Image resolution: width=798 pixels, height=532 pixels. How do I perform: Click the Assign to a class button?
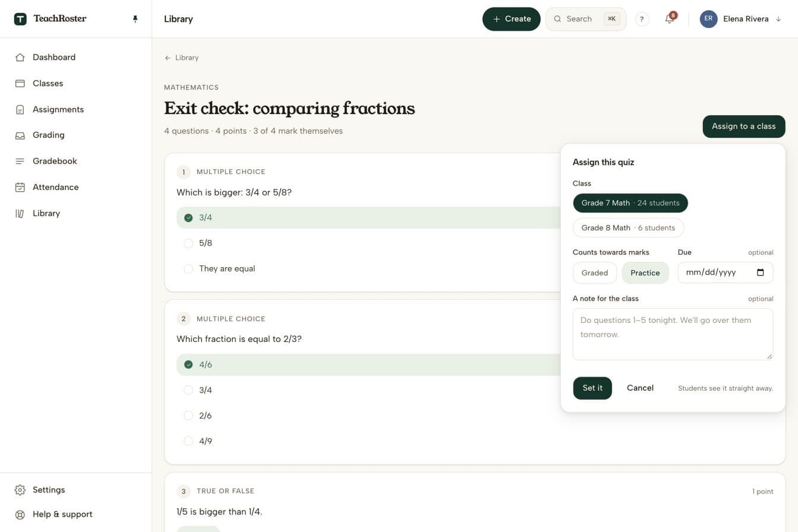pyautogui.click(x=744, y=126)
